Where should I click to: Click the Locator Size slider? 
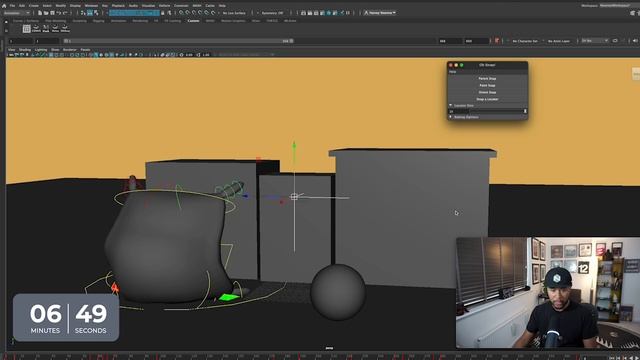[497, 111]
